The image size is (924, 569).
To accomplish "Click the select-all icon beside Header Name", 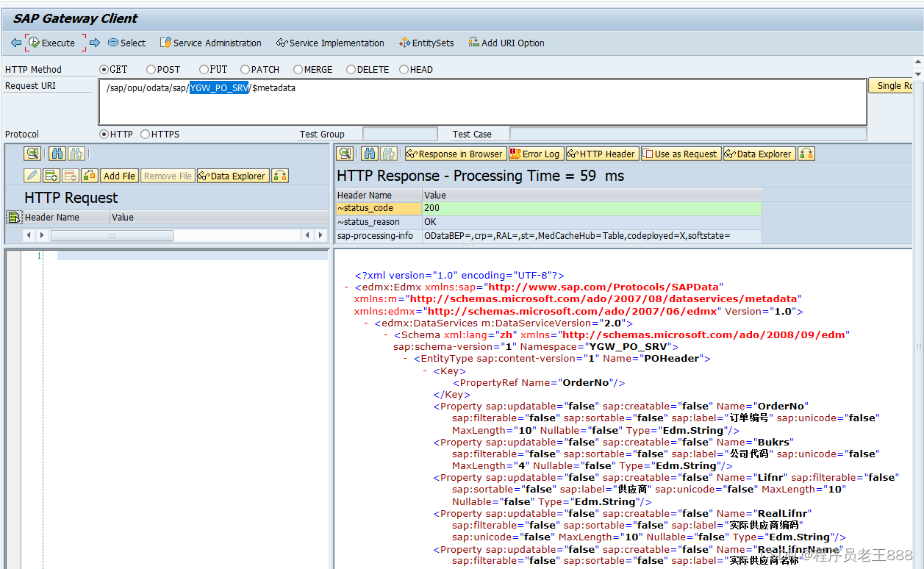I will click(x=14, y=217).
